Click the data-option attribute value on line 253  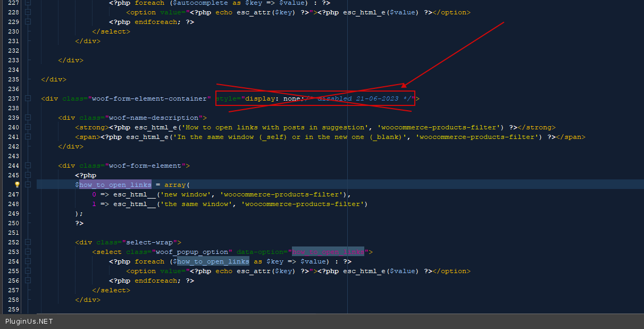328,252
